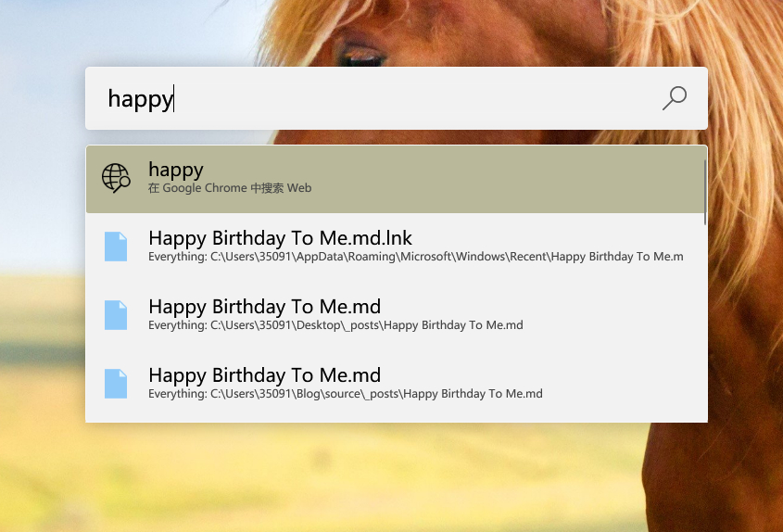Click the results list scrollbar thumb
This screenshot has height=532, width=783.
coord(705,190)
